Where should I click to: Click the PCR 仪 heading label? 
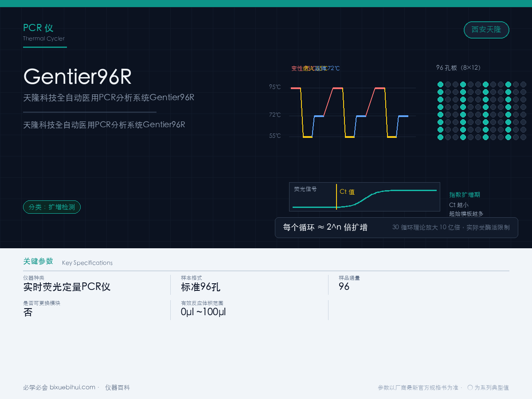(x=38, y=28)
